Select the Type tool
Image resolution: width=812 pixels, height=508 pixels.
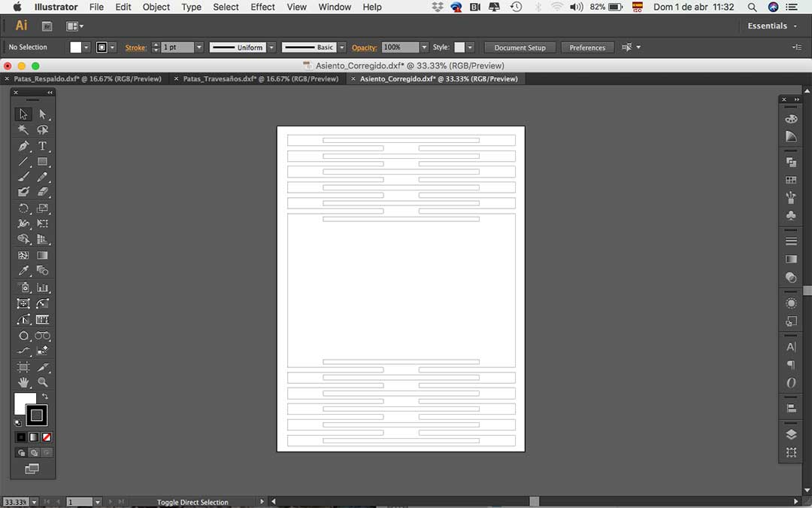(x=42, y=146)
